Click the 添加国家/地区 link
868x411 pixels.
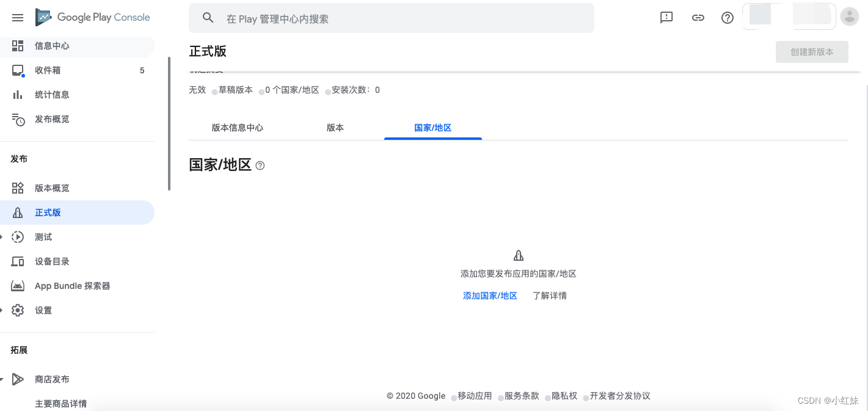[x=490, y=295]
